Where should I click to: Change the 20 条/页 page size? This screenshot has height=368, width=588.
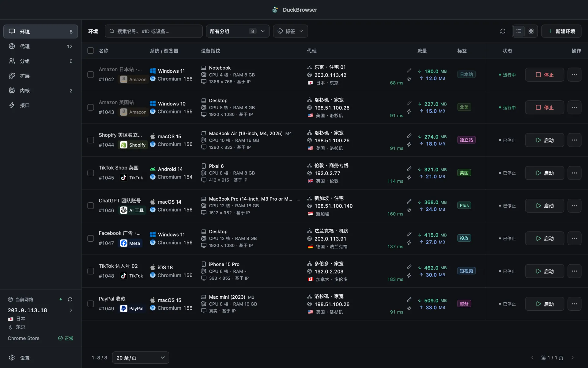pos(141,358)
